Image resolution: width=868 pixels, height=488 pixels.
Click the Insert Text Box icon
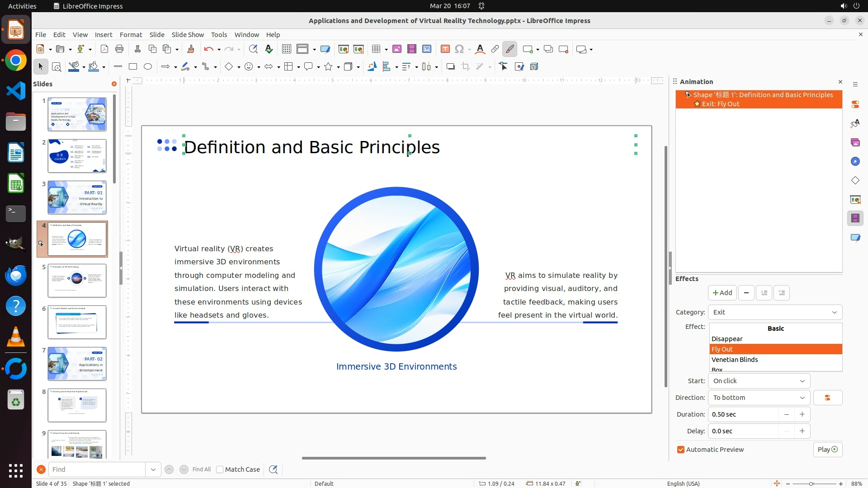(445, 49)
